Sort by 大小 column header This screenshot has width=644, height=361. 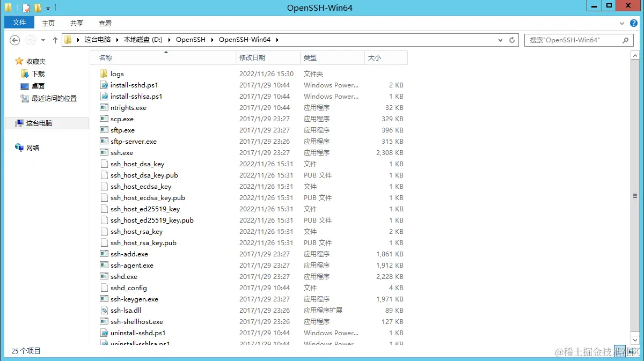coord(386,58)
